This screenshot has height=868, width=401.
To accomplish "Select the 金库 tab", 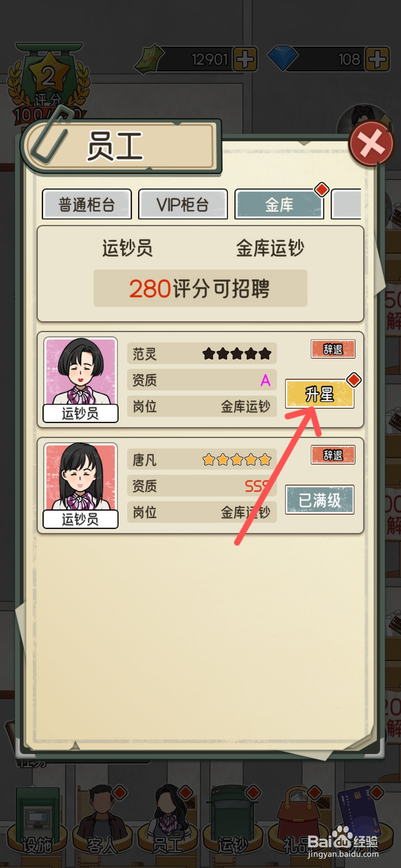I will tap(279, 204).
